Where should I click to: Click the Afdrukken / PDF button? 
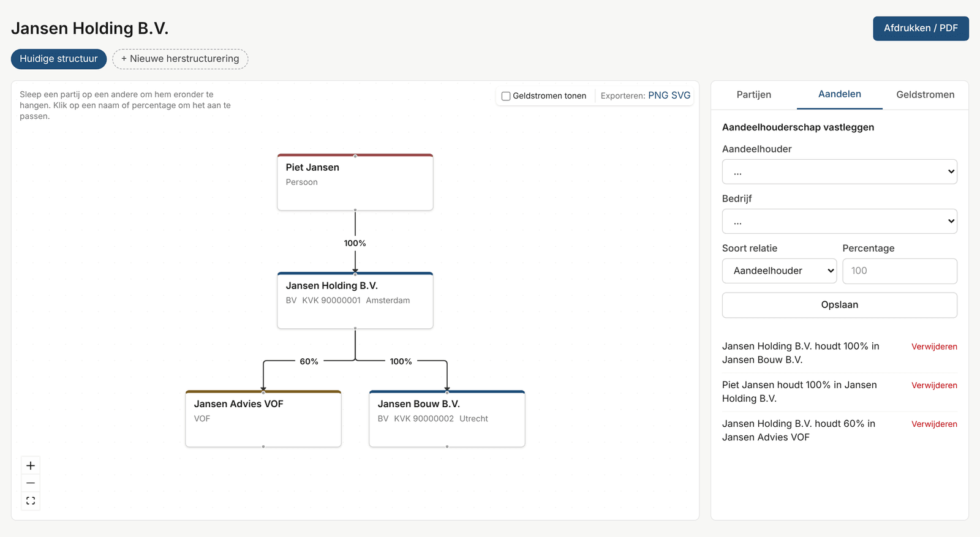pyautogui.click(x=921, y=28)
